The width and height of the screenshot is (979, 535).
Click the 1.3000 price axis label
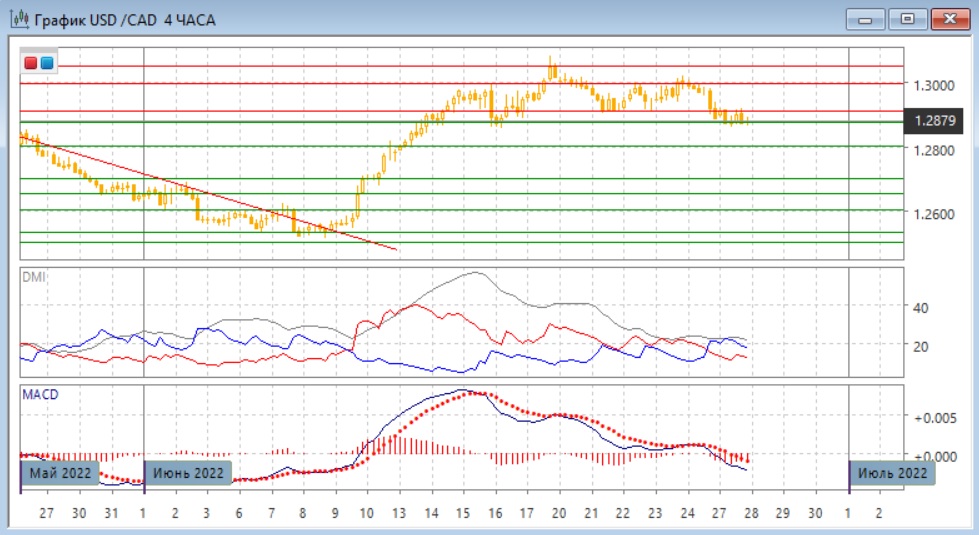pyautogui.click(x=932, y=85)
